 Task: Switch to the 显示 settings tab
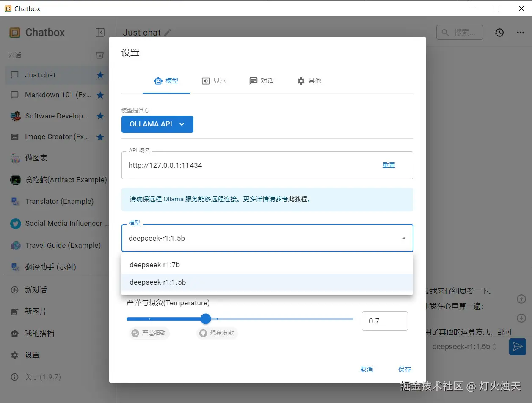(x=214, y=81)
